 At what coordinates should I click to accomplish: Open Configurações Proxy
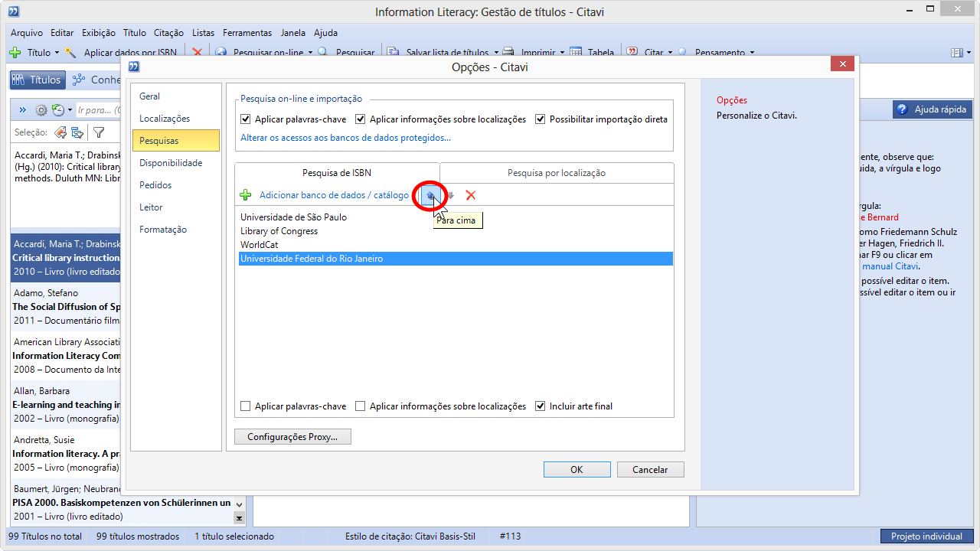click(x=292, y=437)
